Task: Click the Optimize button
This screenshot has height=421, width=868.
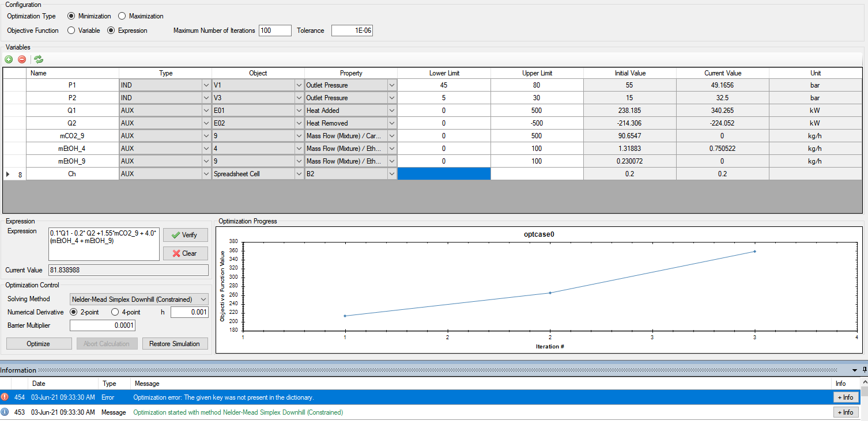Action: pos(39,343)
